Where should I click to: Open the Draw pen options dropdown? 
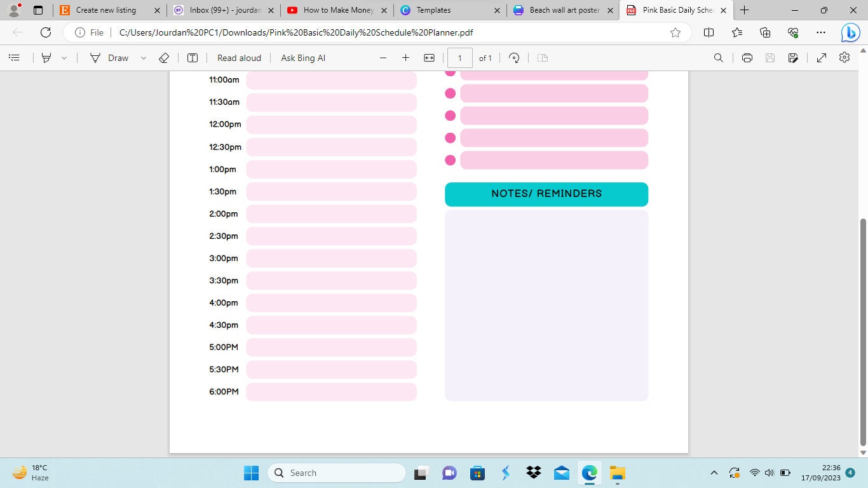point(143,58)
